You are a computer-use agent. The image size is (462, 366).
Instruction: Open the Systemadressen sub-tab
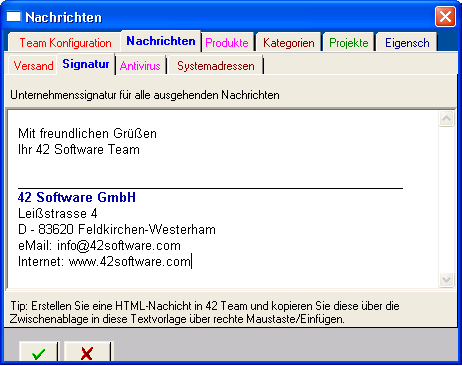point(216,65)
